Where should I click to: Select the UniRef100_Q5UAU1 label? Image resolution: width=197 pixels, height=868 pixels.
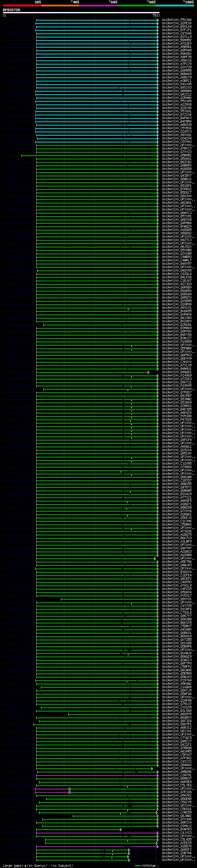coord(177,159)
